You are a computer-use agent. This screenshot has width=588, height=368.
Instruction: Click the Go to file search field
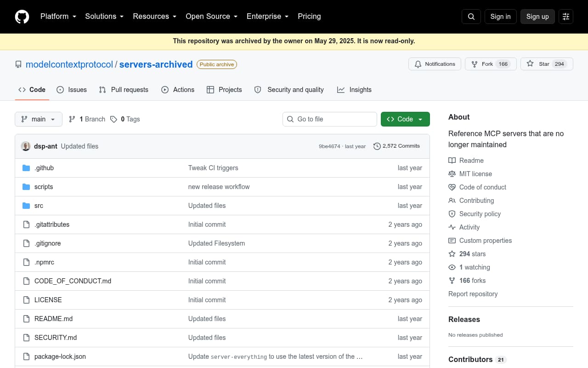click(x=330, y=119)
